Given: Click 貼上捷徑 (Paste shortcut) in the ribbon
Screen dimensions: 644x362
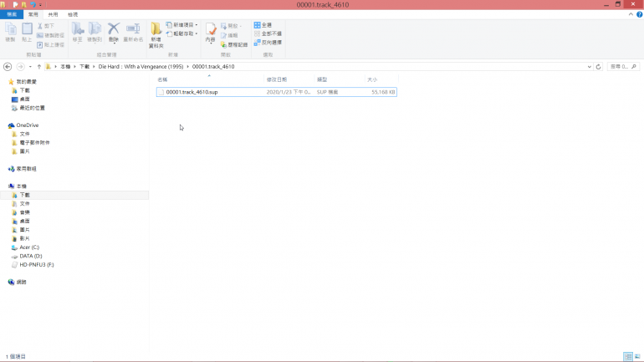Looking at the screenshot, I should 50,45.
